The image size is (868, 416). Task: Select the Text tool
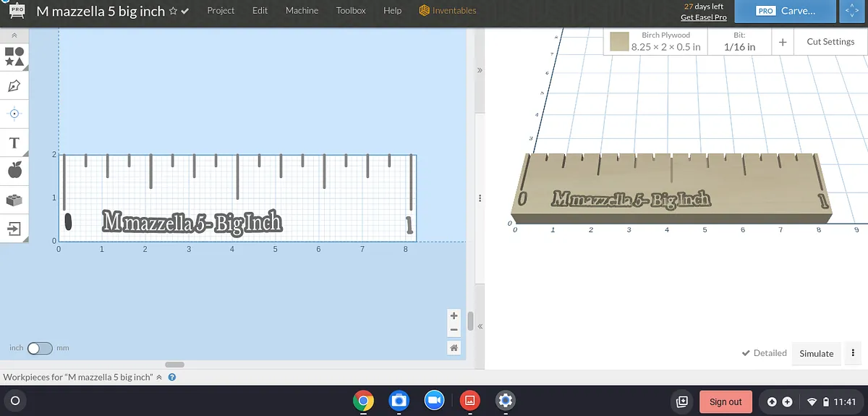click(x=14, y=143)
